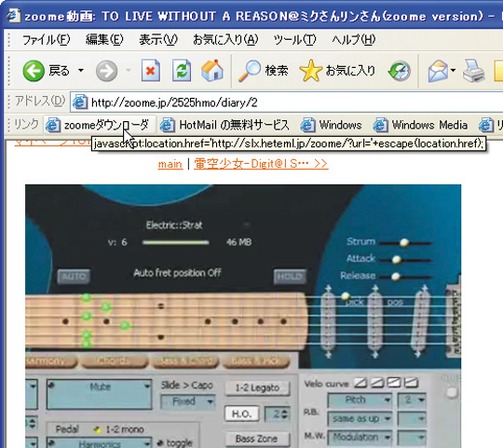This screenshot has width=503, height=448.
Task: Adjust the Release slider knob
Action: click(x=396, y=276)
